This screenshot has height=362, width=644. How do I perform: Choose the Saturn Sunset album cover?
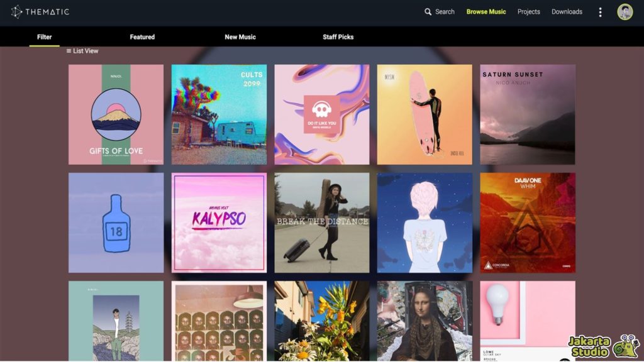pyautogui.click(x=527, y=114)
